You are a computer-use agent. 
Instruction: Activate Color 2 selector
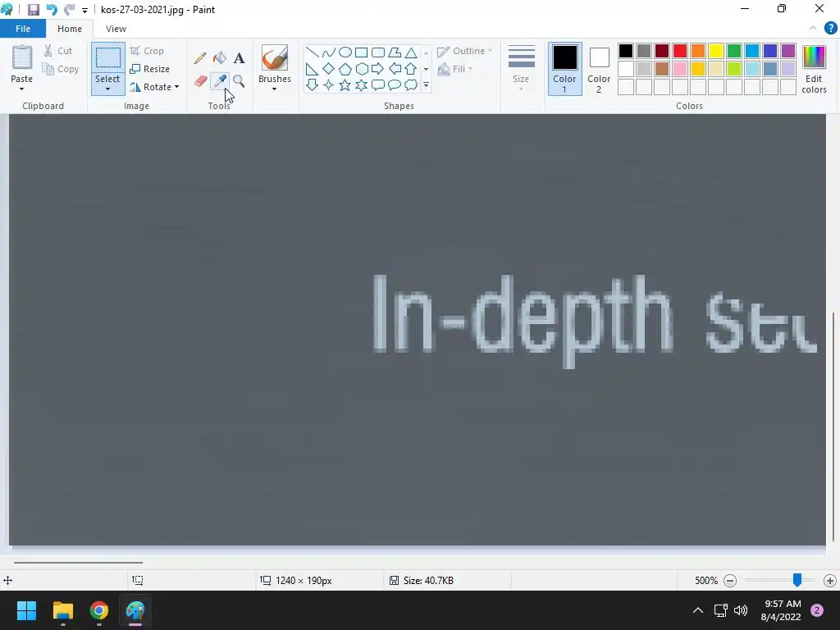tap(599, 69)
